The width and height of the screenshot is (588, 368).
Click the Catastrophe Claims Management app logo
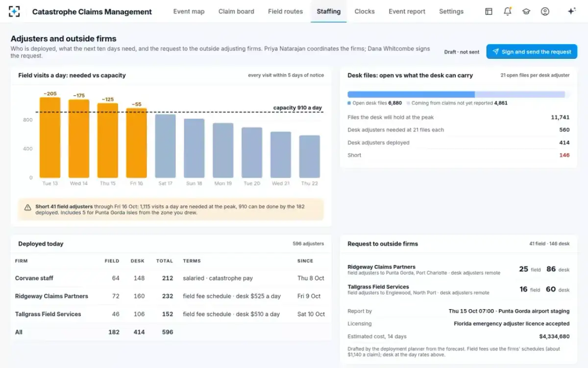click(15, 11)
